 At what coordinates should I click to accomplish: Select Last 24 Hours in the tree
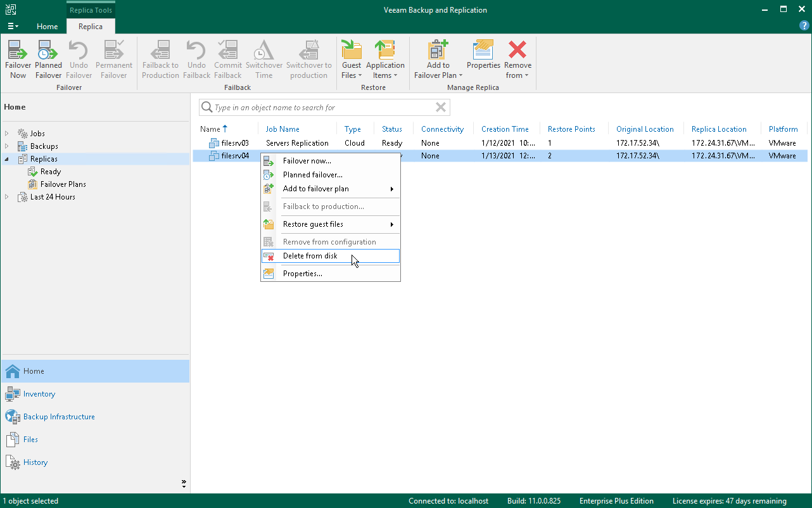[53, 197]
